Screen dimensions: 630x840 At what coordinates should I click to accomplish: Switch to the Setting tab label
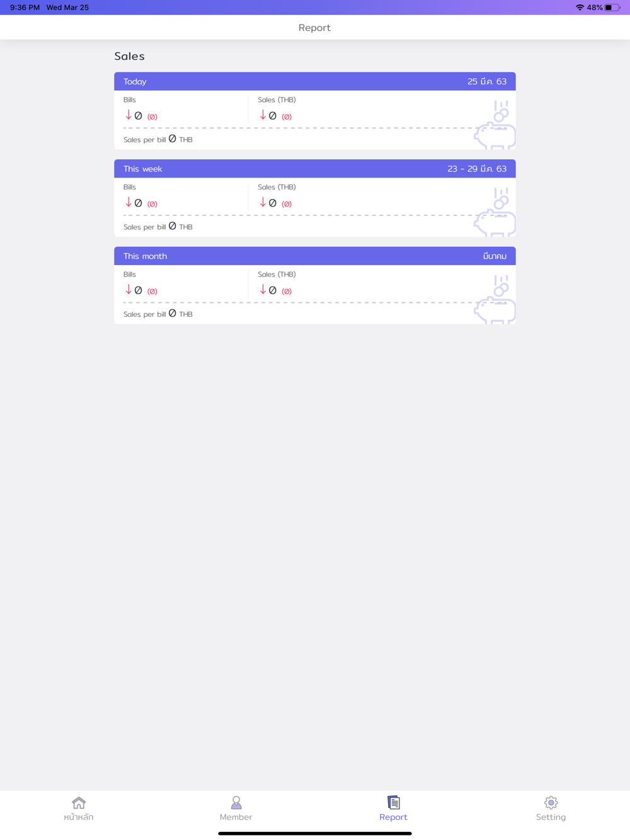tap(551, 817)
